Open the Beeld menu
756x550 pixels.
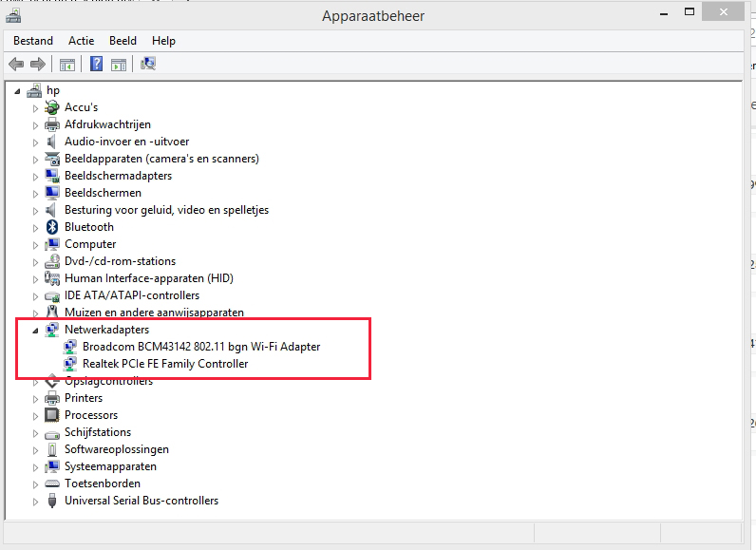tap(123, 41)
